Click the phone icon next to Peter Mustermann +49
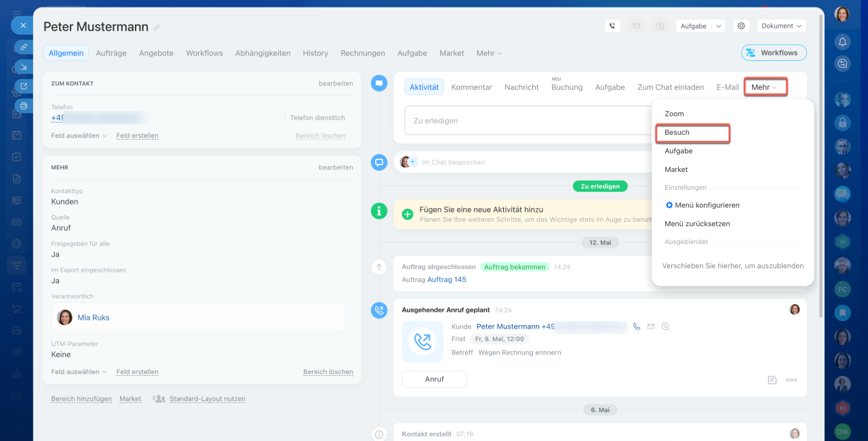Viewport: 868px width, 441px height. point(636,327)
